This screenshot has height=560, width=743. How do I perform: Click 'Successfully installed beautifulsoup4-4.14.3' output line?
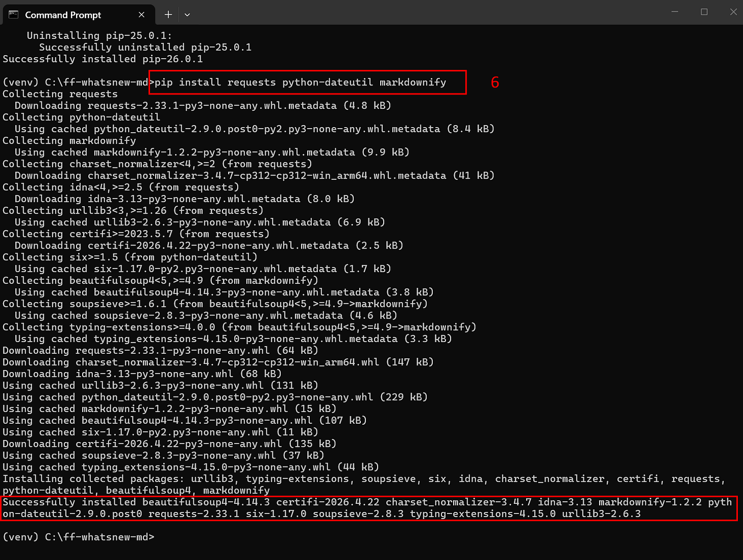point(367,508)
